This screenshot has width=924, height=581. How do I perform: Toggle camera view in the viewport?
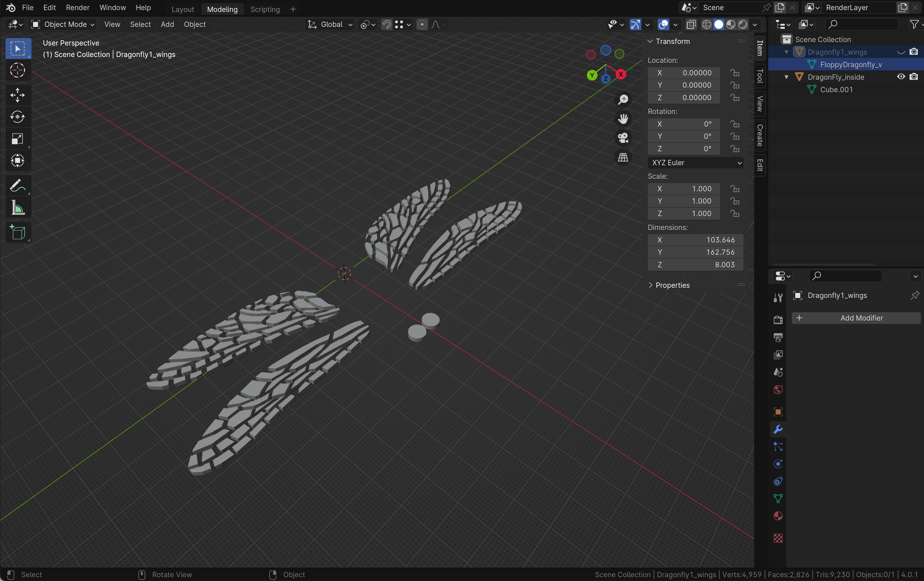point(623,138)
